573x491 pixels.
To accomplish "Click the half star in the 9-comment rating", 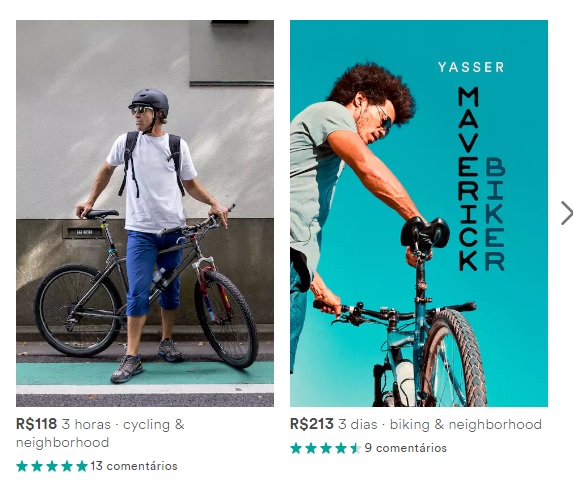I will [x=356, y=448].
